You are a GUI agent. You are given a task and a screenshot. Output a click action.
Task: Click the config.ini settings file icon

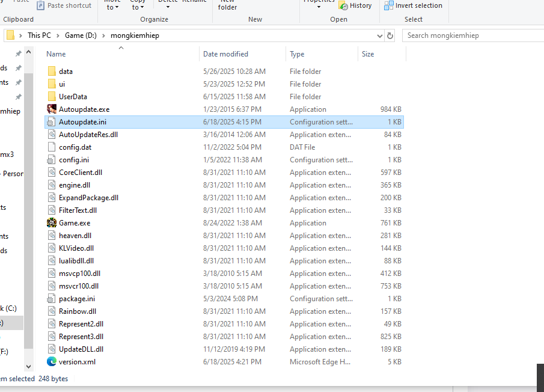coord(52,160)
